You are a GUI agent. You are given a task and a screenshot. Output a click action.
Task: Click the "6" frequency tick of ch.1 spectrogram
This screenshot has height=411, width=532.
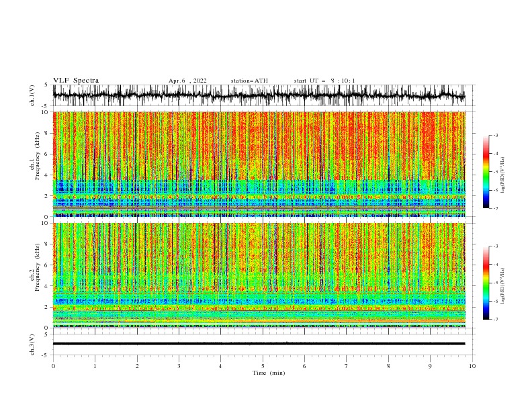point(46,154)
